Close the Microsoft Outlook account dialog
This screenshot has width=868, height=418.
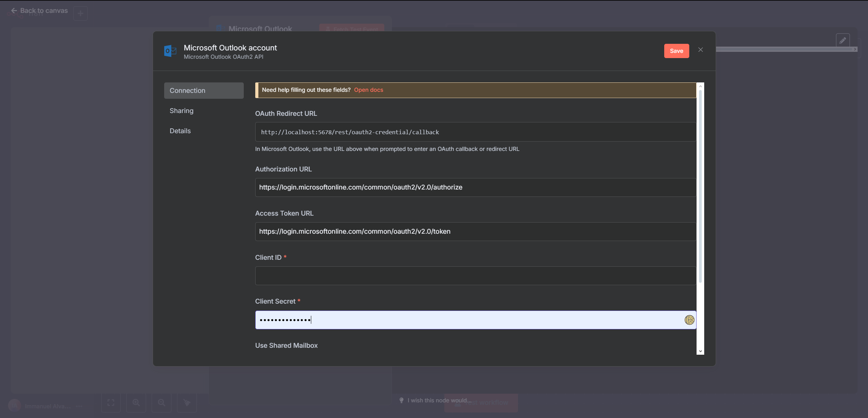click(x=700, y=50)
